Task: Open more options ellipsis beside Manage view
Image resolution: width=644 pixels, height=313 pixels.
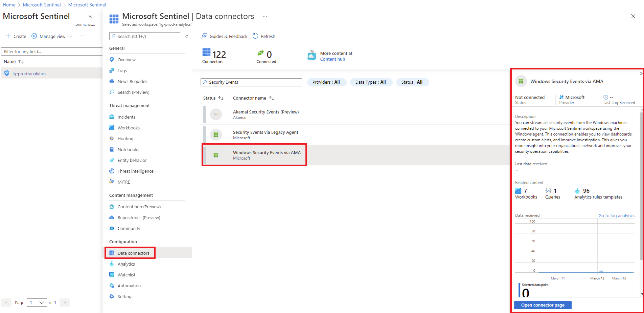Action: pos(80,36)
